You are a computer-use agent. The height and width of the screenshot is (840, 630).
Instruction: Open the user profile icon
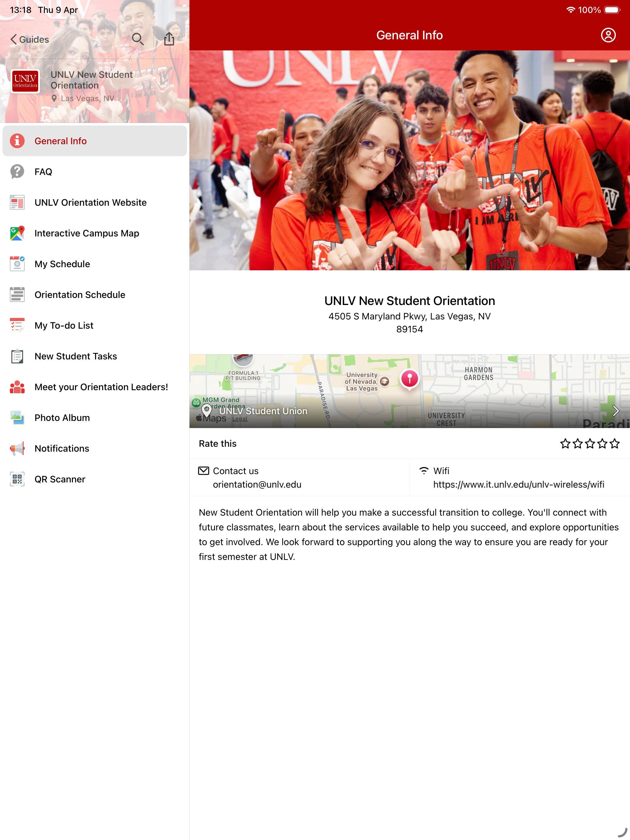coord(608,35)
